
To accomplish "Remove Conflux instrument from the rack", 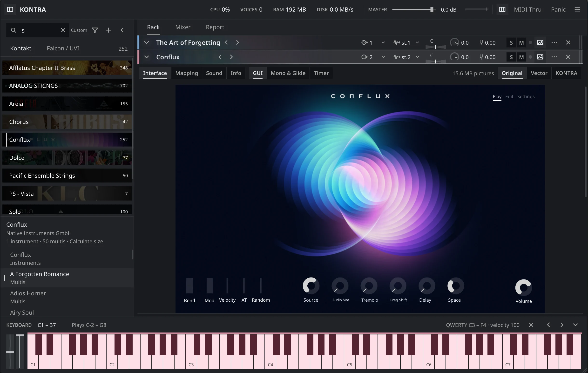I will pos(568,57).
